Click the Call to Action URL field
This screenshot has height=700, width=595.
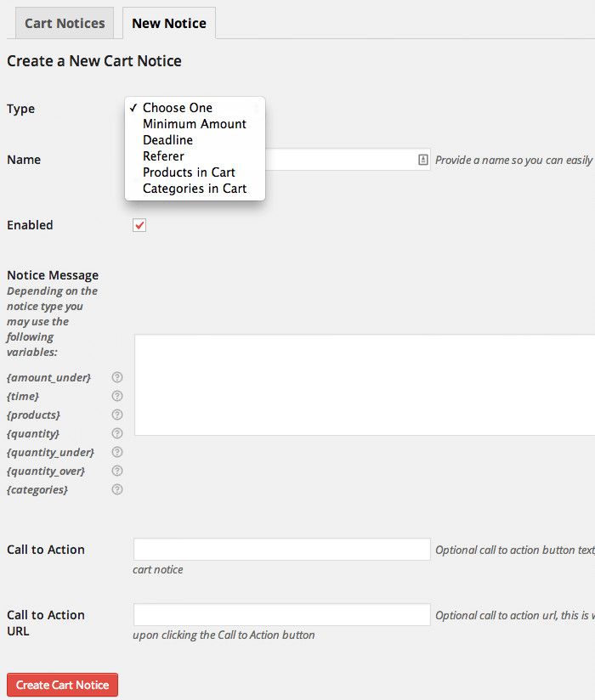point(281,615)
